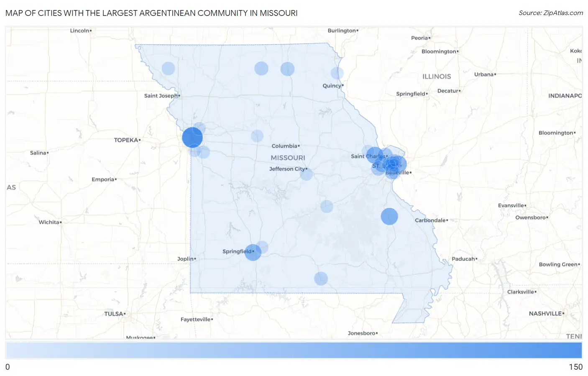
Task: Click the Decatur city label
Action: (x=448, y=91)
